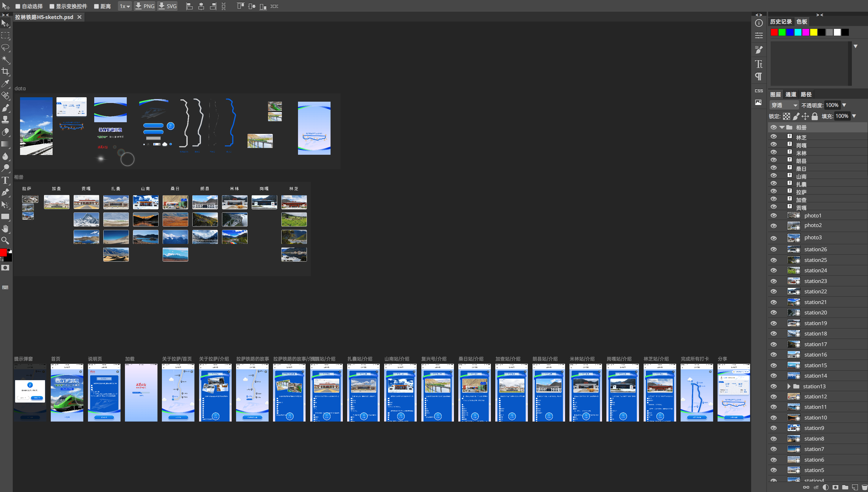Select the Eyedropper tool
The width and height of the screenshot is (868, 492).
pyautogui.click(x=5, y=83)
